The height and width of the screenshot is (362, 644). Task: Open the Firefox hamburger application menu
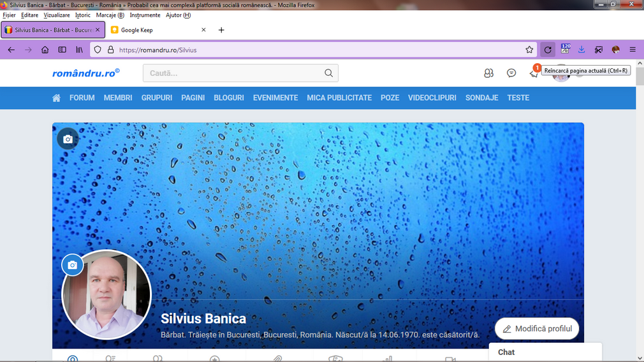[633, 50]
